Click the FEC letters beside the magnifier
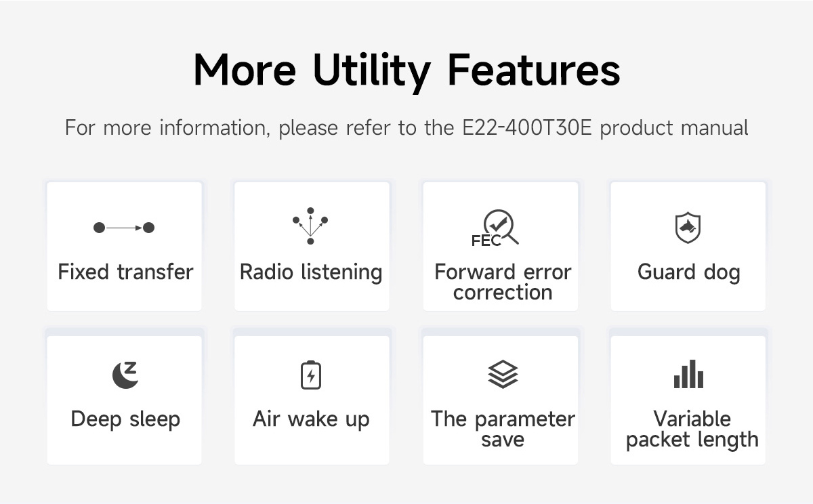813x504 pixels. pos(486,241)
